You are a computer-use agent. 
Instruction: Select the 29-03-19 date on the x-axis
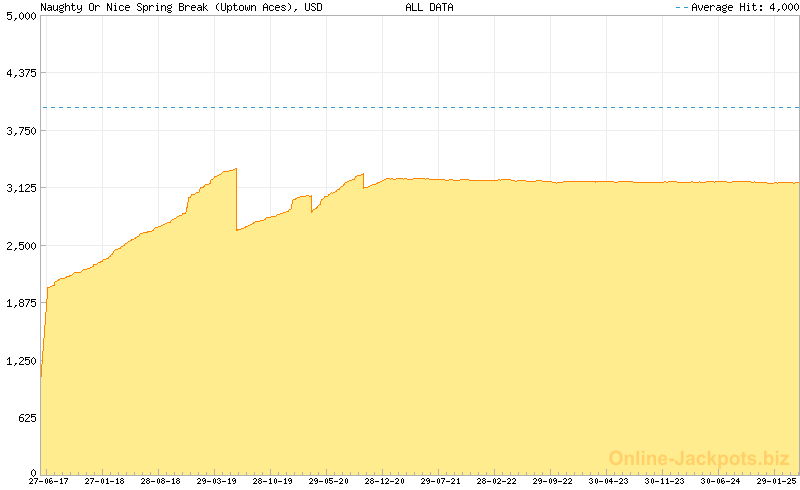pos(216,481)
